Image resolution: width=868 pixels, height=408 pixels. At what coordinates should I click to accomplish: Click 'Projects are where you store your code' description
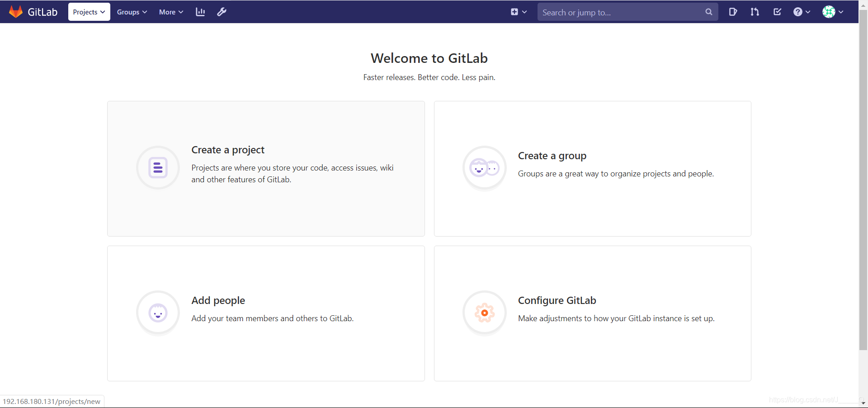click(x=292, y=174)
